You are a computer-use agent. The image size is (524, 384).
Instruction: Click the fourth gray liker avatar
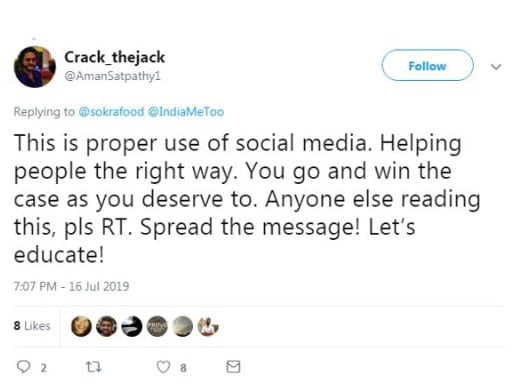tap(157, 326)
